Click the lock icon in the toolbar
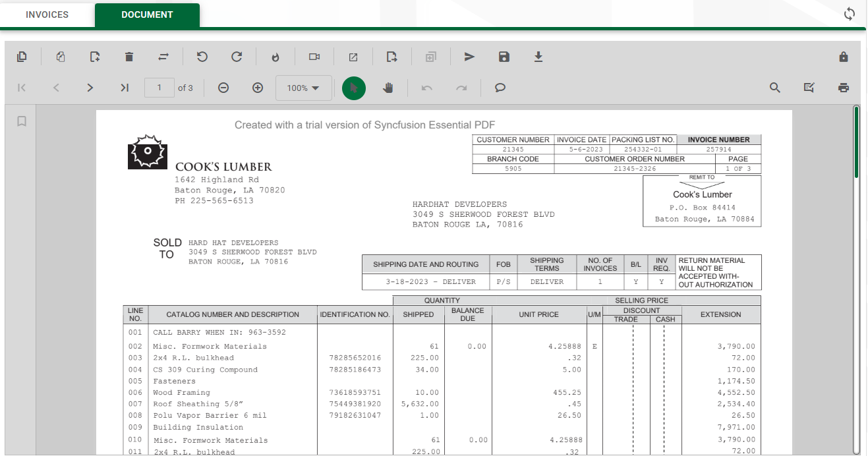This screenshot has height=456, width=868. pos(844,57)
